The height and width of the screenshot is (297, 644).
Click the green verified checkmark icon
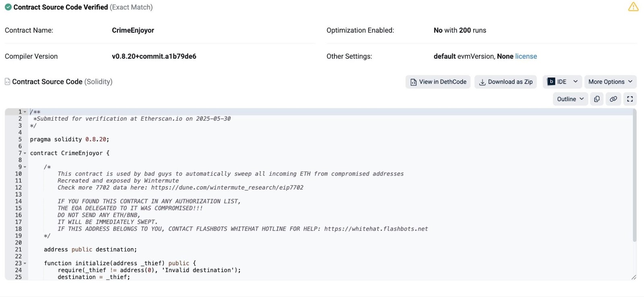8,7
